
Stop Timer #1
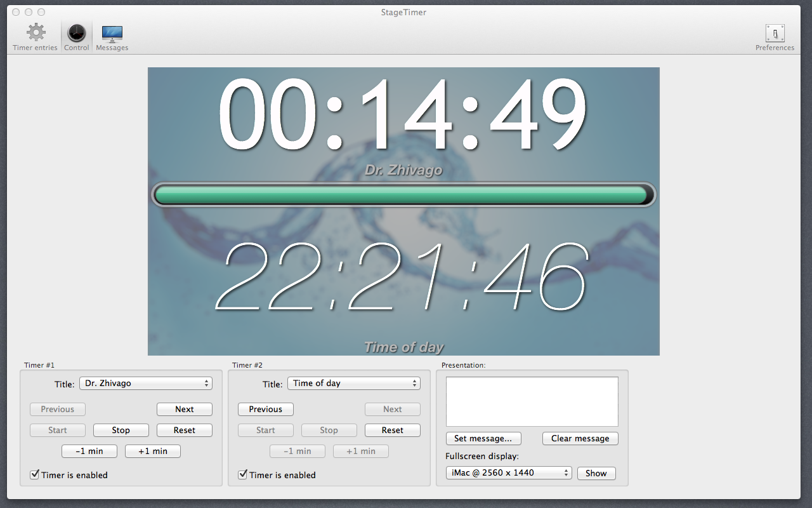(121, 431)
